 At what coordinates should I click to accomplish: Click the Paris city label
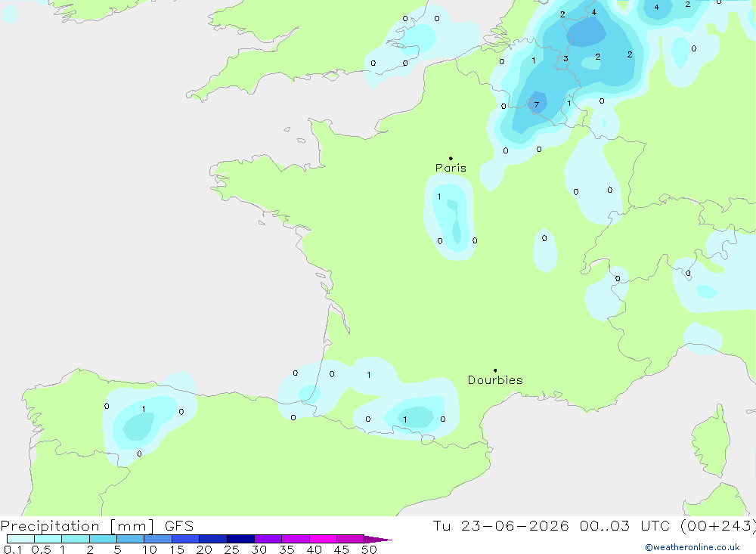tap(451, 168)
